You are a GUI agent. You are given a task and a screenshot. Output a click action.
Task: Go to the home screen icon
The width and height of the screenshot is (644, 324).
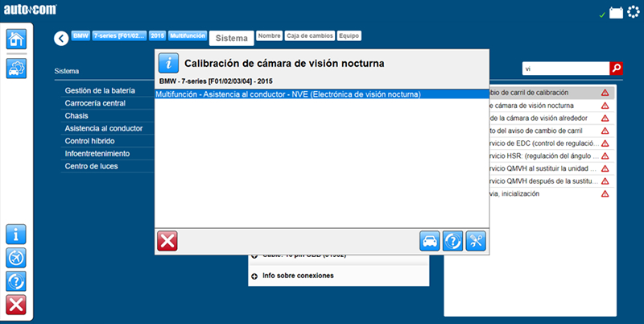coord(16,39)
